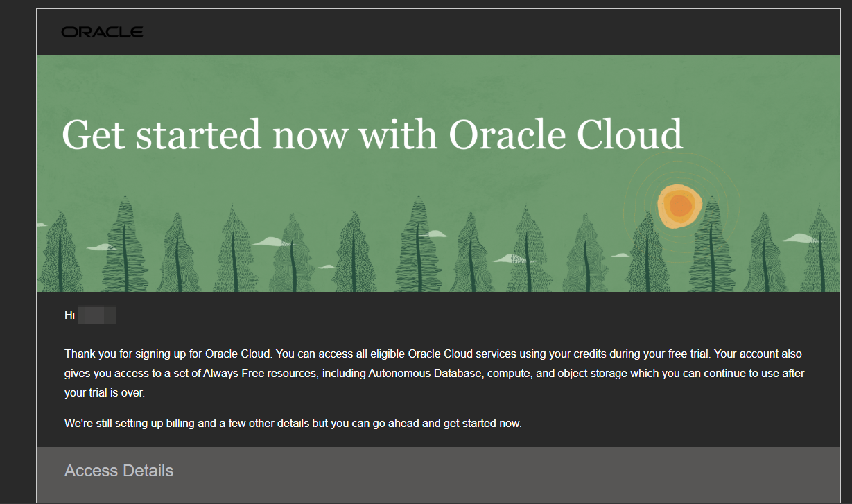The width and height of the screenshot is (852, 504).
Task: Click the "get started now" sentence ending
Action: pos(480,423)
